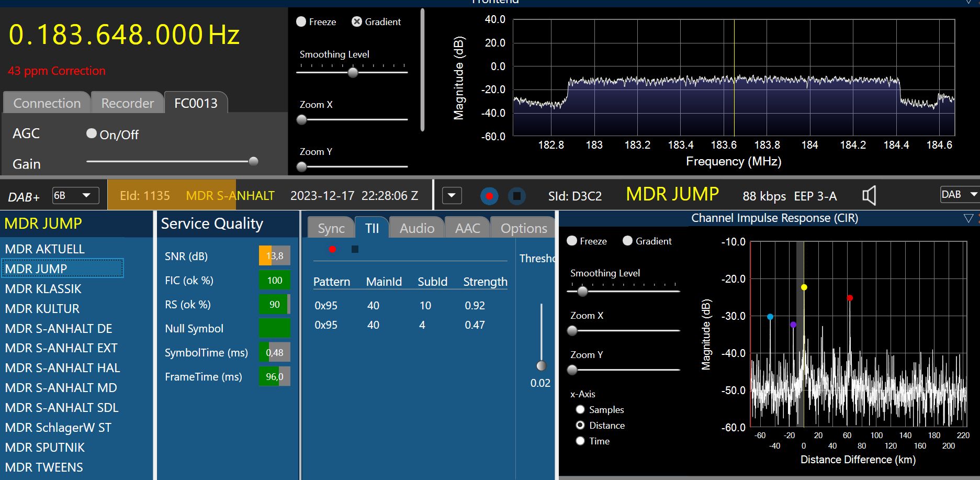Viewport: 980px width, 480px height.
Task: Select MDR SPUTNIK station
Action: 45,448
